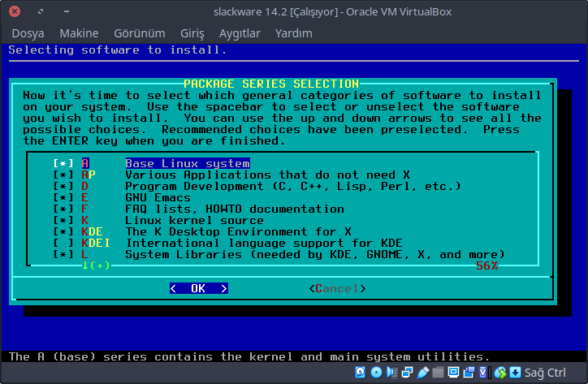Click the display settings status icon
Viewport: 588px width, 384px height.
[x=453, y=373]
